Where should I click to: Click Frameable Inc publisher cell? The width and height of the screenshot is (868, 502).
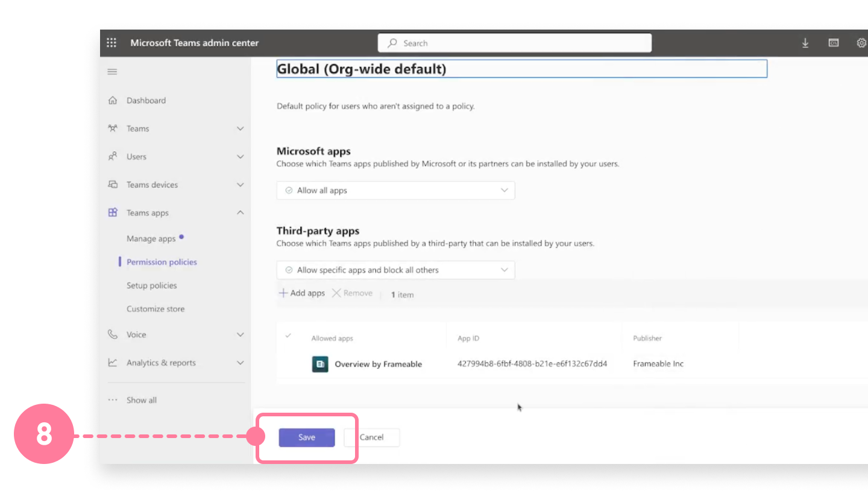pyautogui.click(x=658, y=364)
